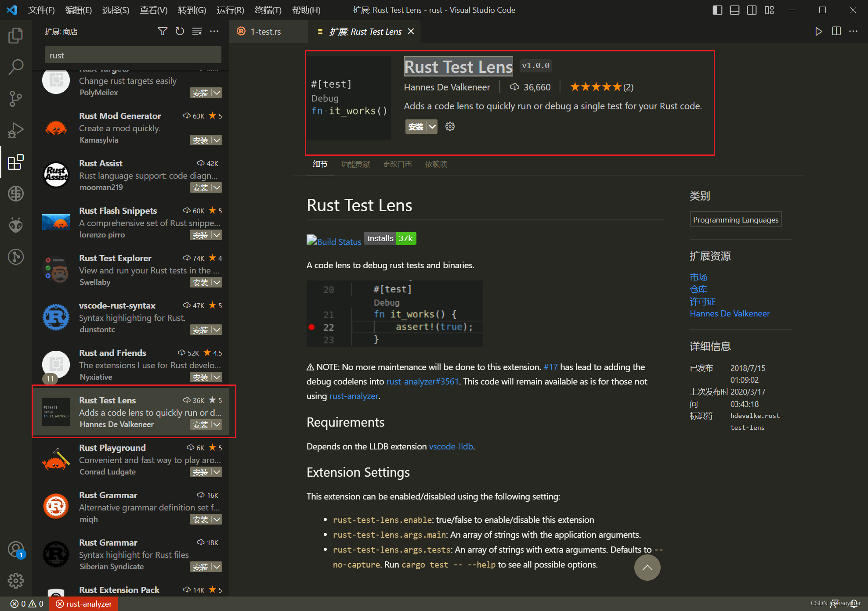The width and height of the screenshot is (868, 611).
Task: Open the robot-face icon in activity bar
Action: pyautogui.click(x=16, y=225)
